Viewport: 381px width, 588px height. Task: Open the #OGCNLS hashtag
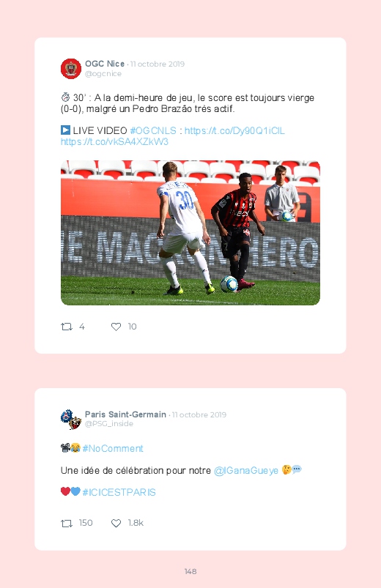[x=153, y=130]
